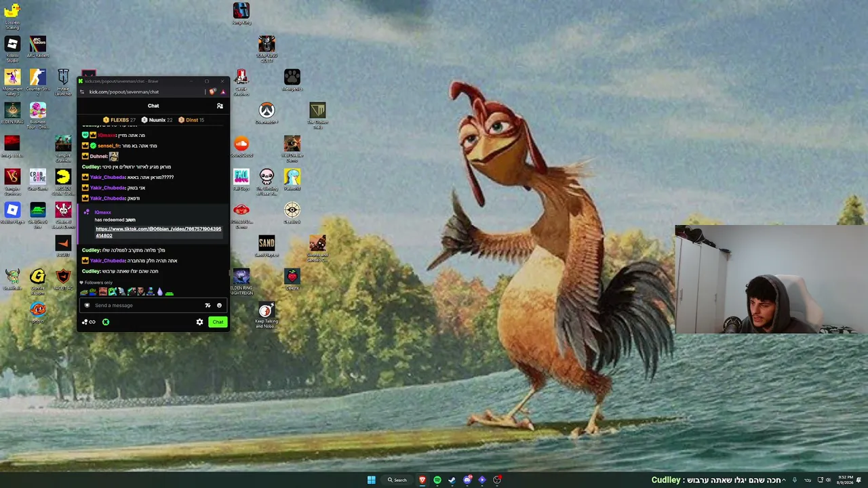This screenshot has height=488, width=868.
Task: Select Business Tour Online icon
Action: pyautogui.click(x=38, y=115)
